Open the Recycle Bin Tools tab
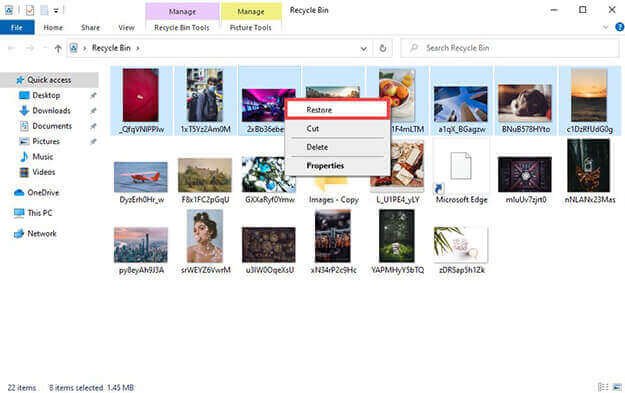This screenshot has height=393, width=625. (x=182, y=28)
